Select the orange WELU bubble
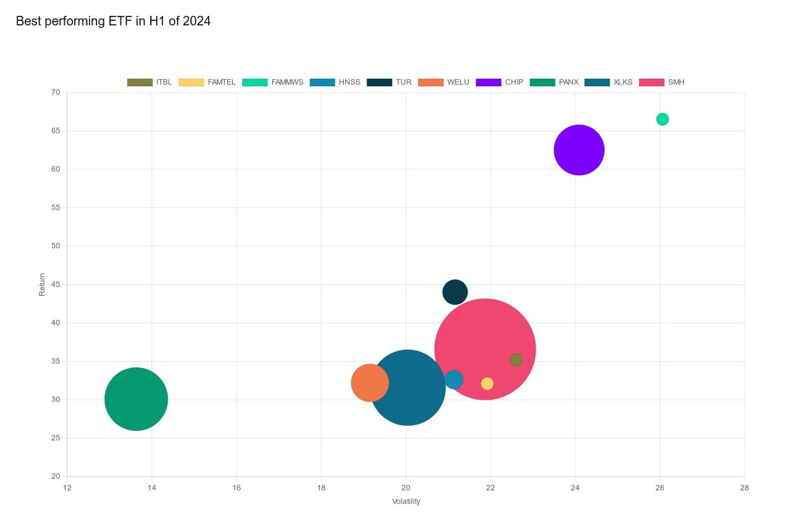Viewport: 812px width, 528px height. click(x=370, y=383)
